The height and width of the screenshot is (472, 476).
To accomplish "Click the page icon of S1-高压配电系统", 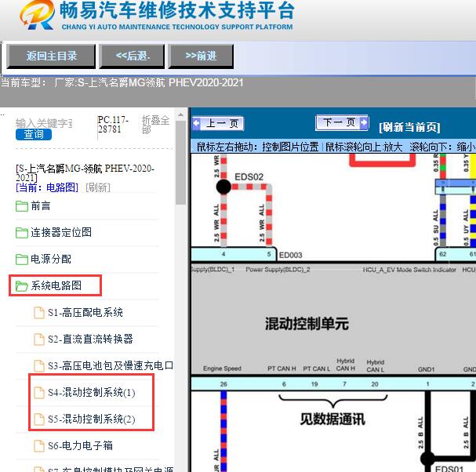I will click(39, 313).
